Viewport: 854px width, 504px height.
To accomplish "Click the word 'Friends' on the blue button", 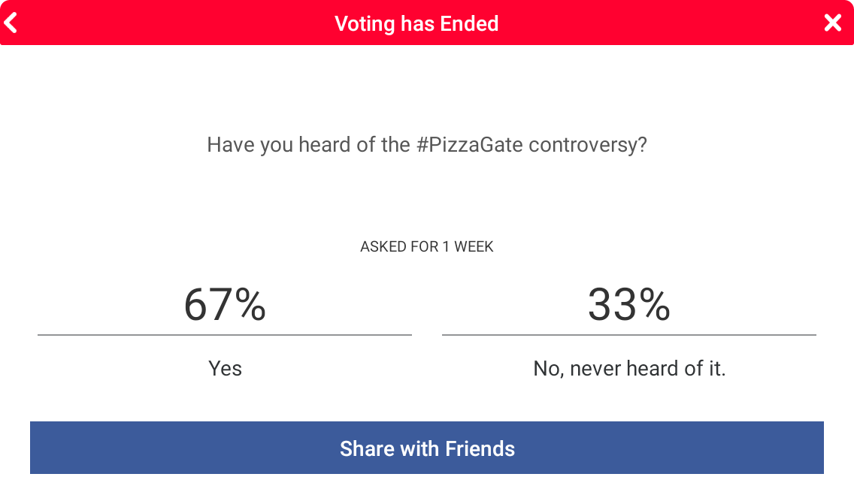I will coord(480,448).
